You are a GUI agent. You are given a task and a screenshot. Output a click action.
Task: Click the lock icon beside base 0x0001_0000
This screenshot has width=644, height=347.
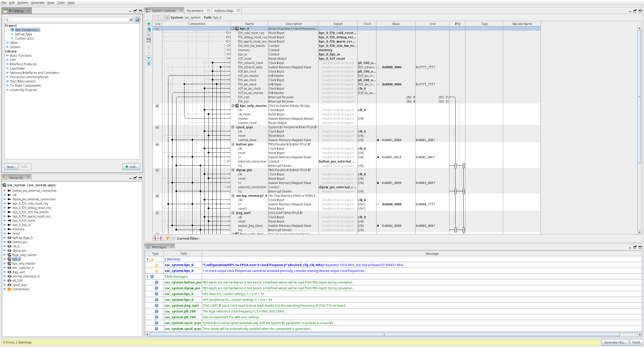(x=378, y=140)
